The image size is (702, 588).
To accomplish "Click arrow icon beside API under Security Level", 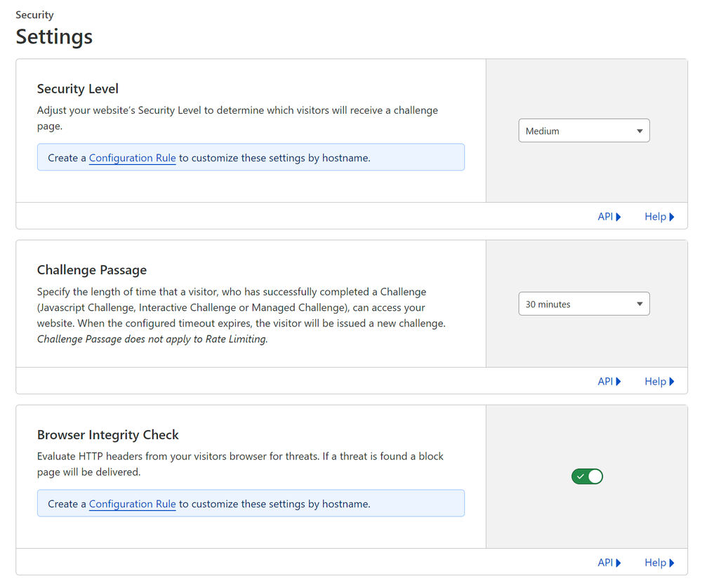I will (x=618, y=217).
